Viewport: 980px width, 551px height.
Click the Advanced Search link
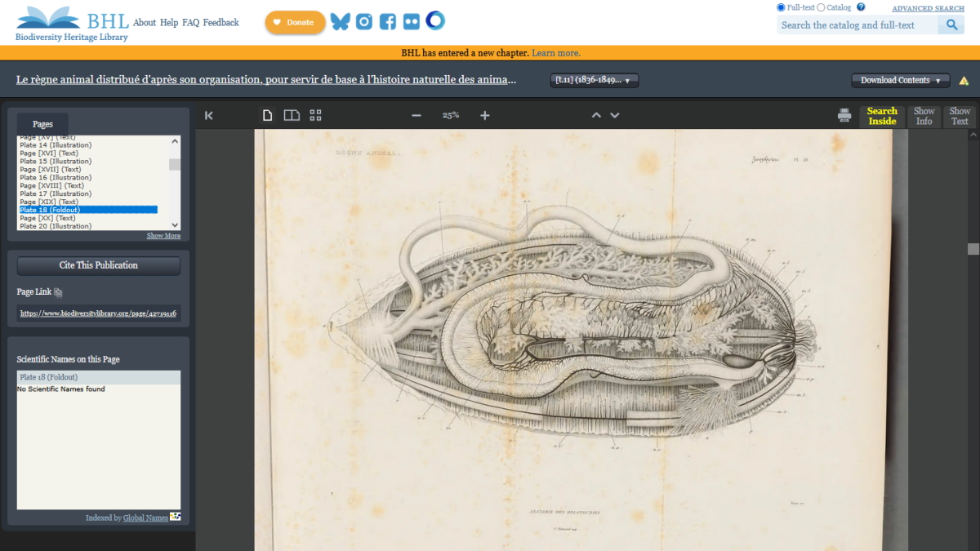point(928,8)
